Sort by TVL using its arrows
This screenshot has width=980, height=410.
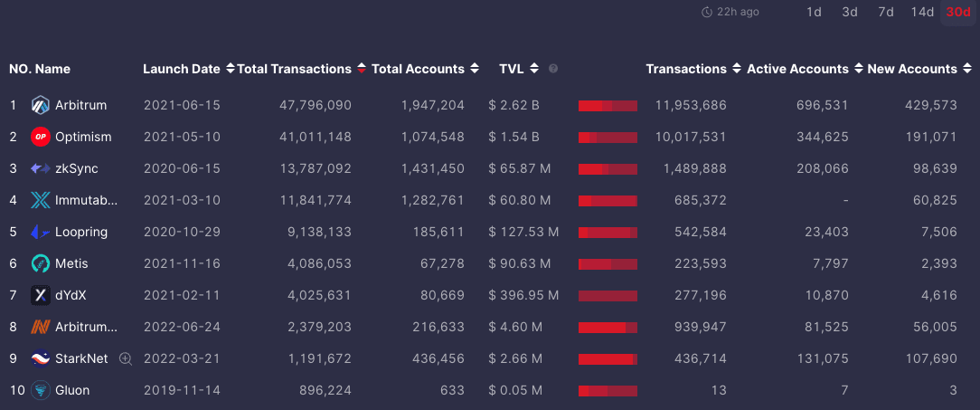click(533, 69)
